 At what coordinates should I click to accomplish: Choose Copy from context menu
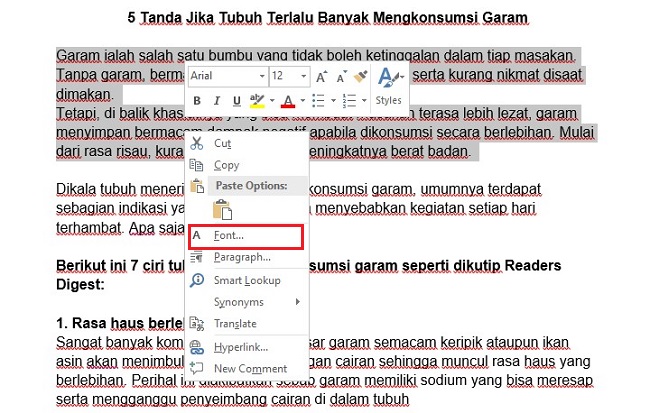pos(226,165)
